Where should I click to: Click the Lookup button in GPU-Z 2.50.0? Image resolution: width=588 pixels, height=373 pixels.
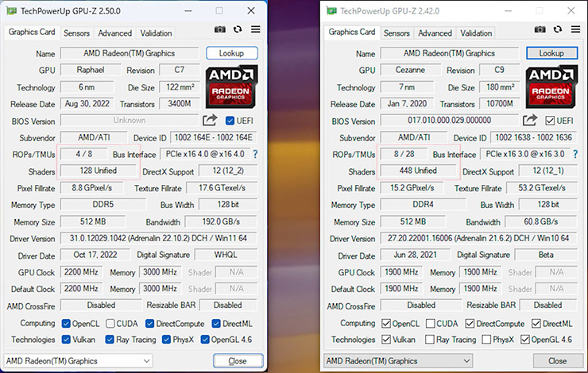tap(232, 53)
